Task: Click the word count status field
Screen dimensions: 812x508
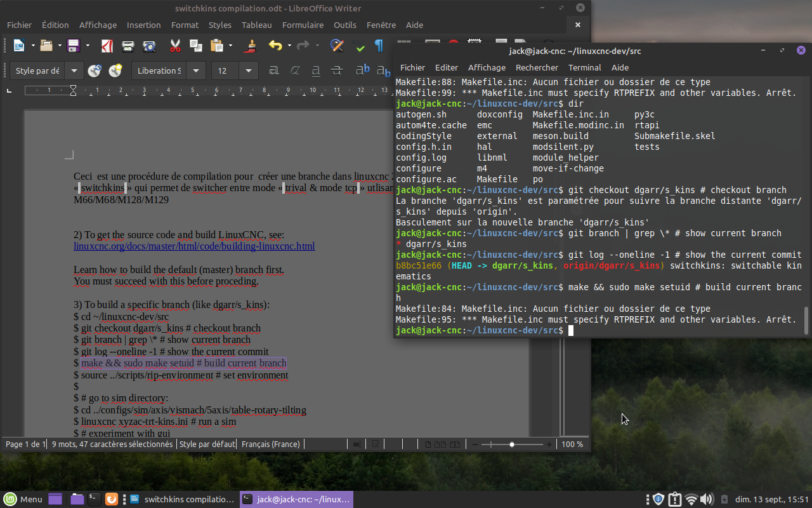Action: coord(112,444)
